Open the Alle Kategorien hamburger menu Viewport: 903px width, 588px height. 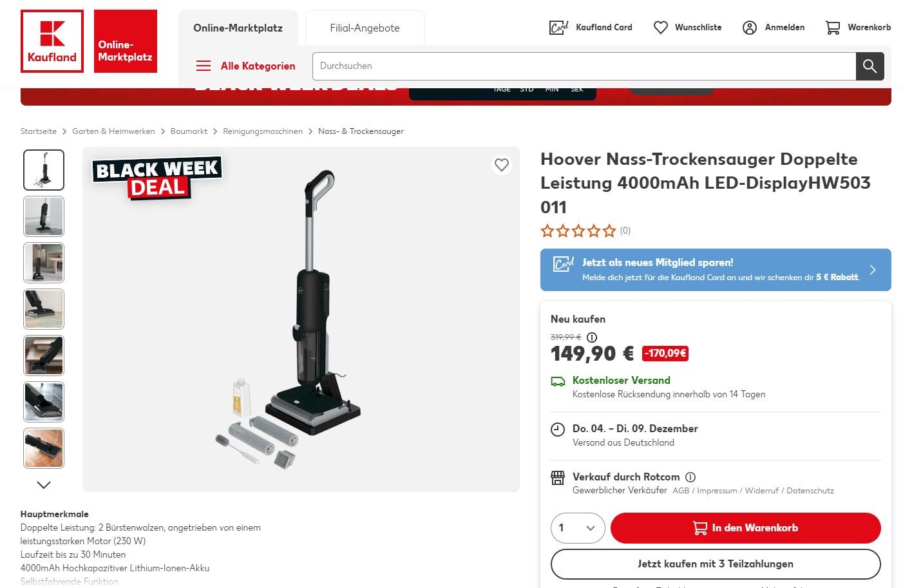point(204,66)
